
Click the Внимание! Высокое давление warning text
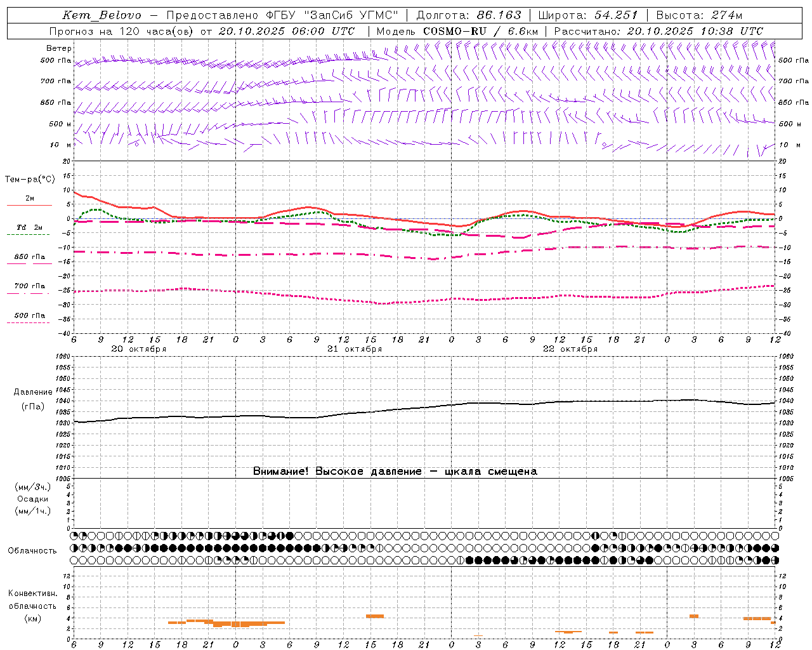pos(395,472)
